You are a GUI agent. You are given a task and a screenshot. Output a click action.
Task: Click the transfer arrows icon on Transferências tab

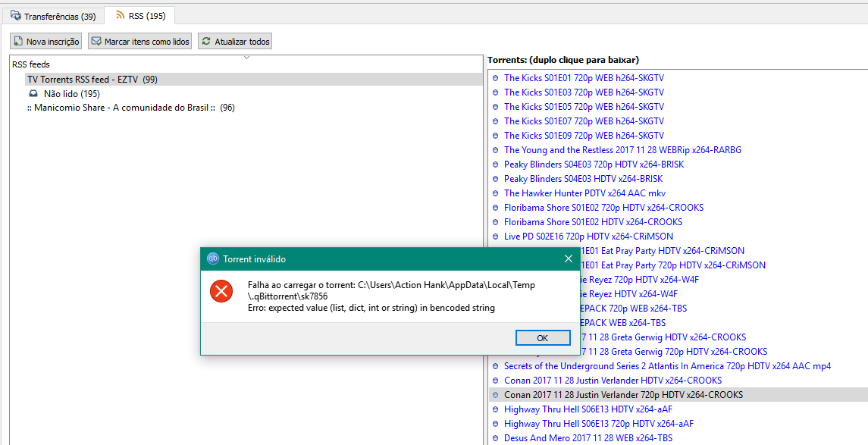(14, 14)
